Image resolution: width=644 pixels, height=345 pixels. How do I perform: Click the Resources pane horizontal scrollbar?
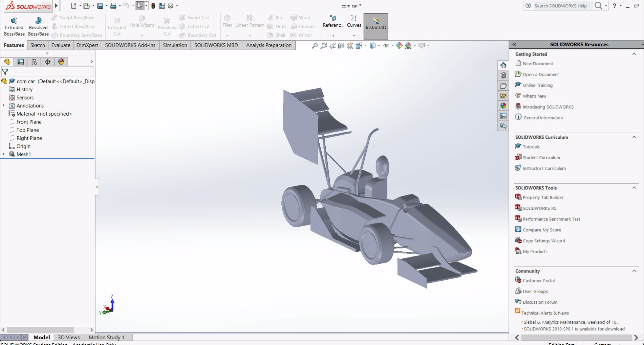[x=576, y=337]
